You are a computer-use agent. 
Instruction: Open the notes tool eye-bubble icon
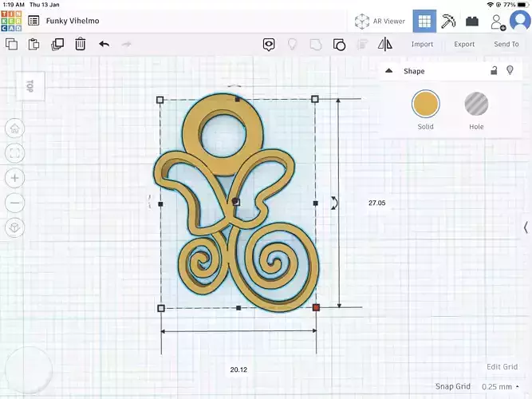(269, 45)
